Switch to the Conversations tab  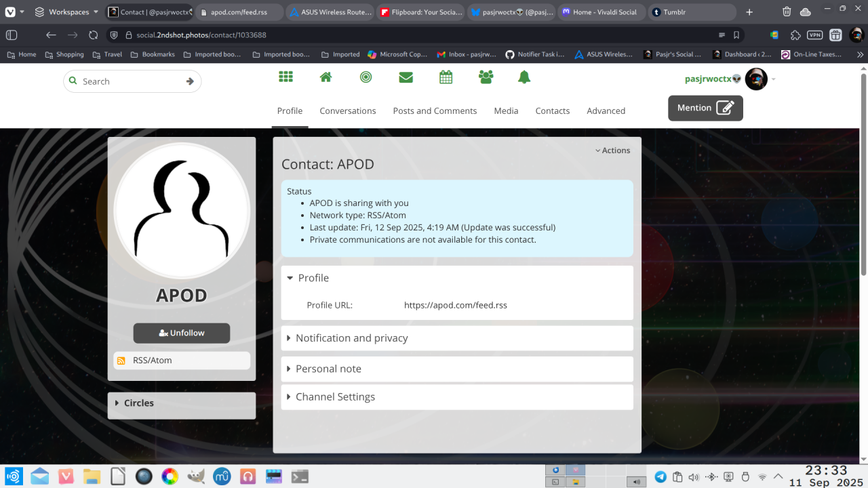347,111
